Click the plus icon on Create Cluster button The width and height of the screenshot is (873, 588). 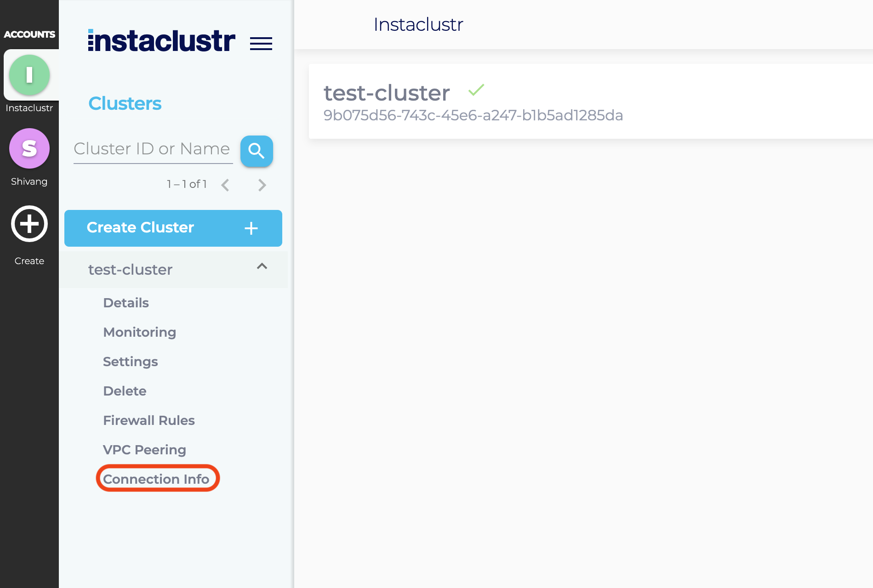point(251,228)
